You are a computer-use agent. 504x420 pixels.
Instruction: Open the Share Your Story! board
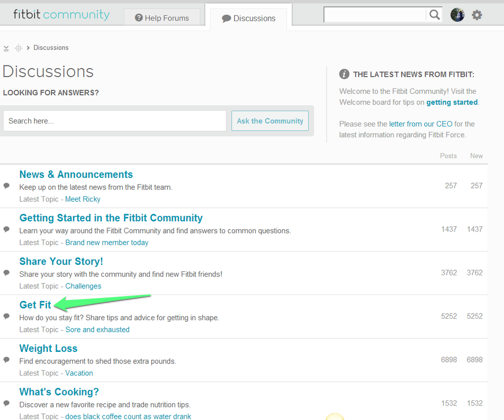coord(61,262)
